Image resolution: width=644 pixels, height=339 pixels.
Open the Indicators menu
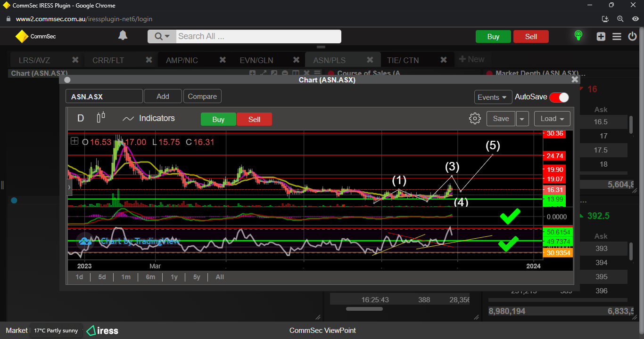pyautogui.click(x=149, y=119)
